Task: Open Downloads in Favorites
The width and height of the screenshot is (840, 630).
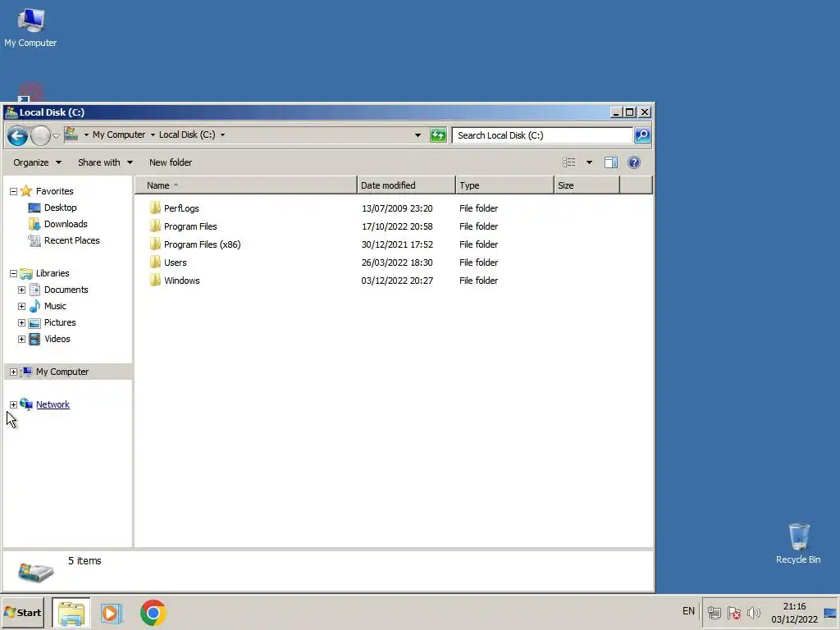Action: pos(66,224)
